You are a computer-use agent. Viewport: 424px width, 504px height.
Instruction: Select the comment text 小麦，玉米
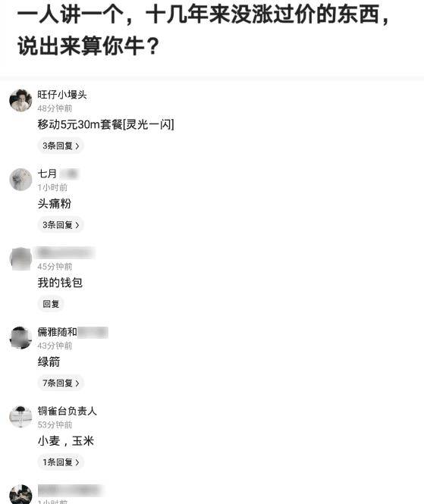(66, 440)
